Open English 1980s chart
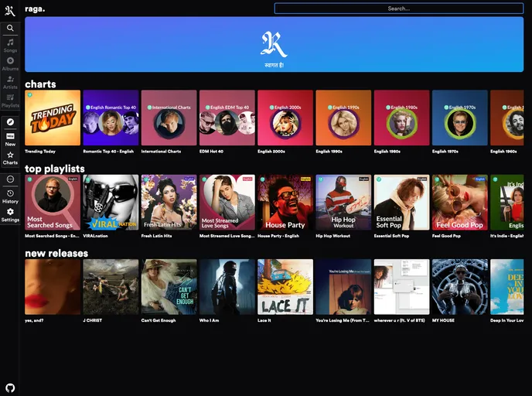Image resolution: width=532 pixels, height=396 pixels. 402,118
